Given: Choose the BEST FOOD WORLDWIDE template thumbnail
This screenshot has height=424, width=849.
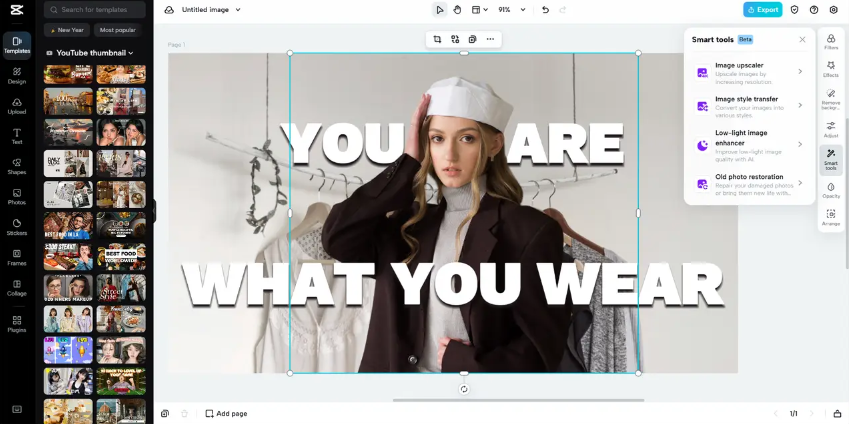Looking at the screenshot, I should (x=121, y=257).
